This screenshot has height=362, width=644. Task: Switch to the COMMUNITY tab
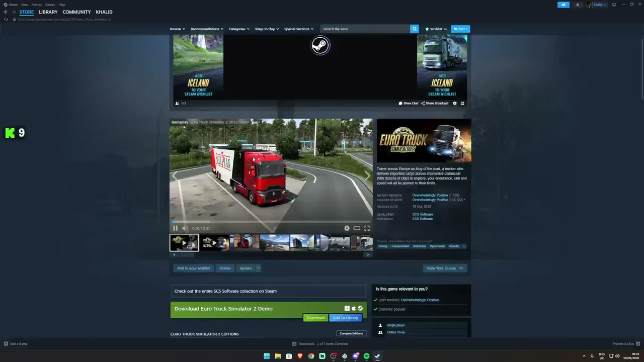tap(77, 12)
